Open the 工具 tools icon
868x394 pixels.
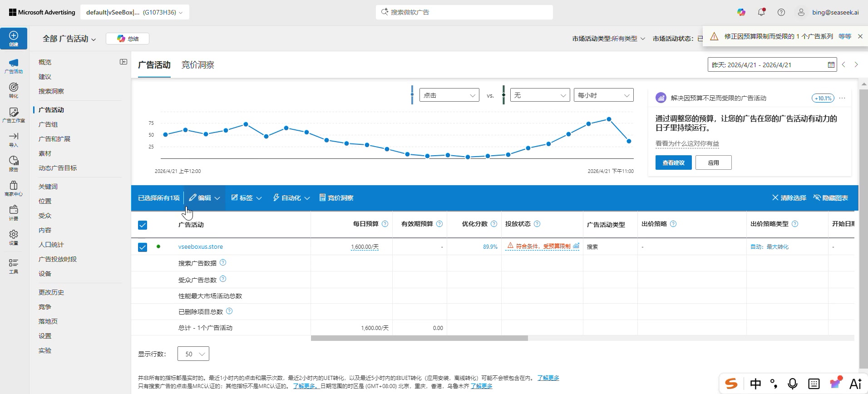tap(14, 263)
